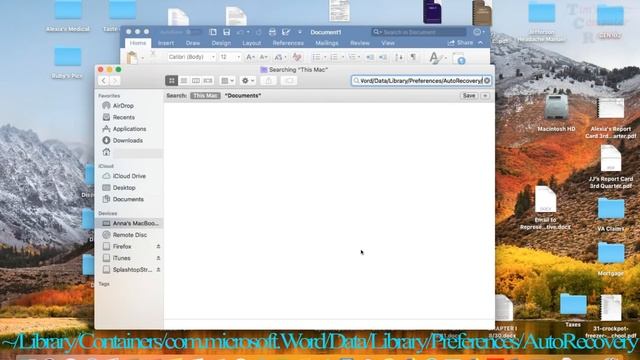Click the Save disk icon in Word

[x=227, y=32]
